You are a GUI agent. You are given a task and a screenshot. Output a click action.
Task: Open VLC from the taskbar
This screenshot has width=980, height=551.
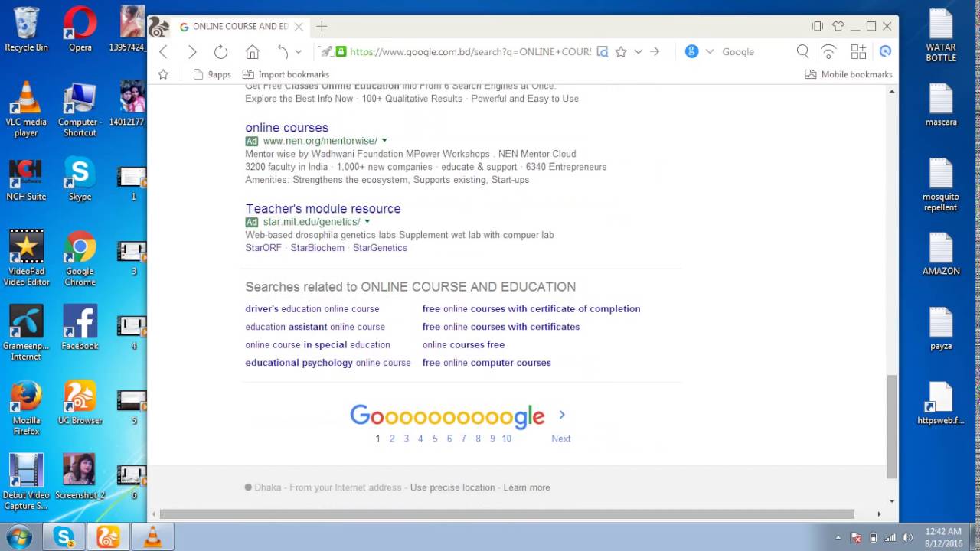click(x=152, y=537)
